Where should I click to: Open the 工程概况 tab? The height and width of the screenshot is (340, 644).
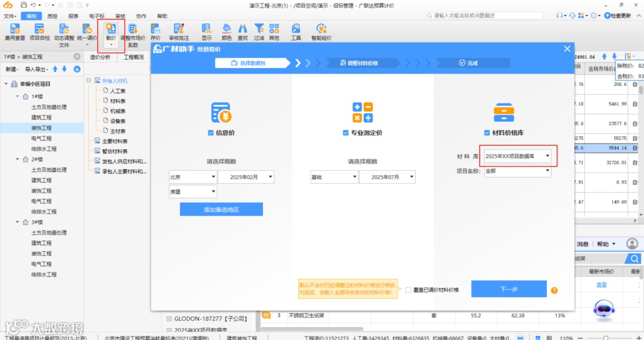(x=134, y=57)
